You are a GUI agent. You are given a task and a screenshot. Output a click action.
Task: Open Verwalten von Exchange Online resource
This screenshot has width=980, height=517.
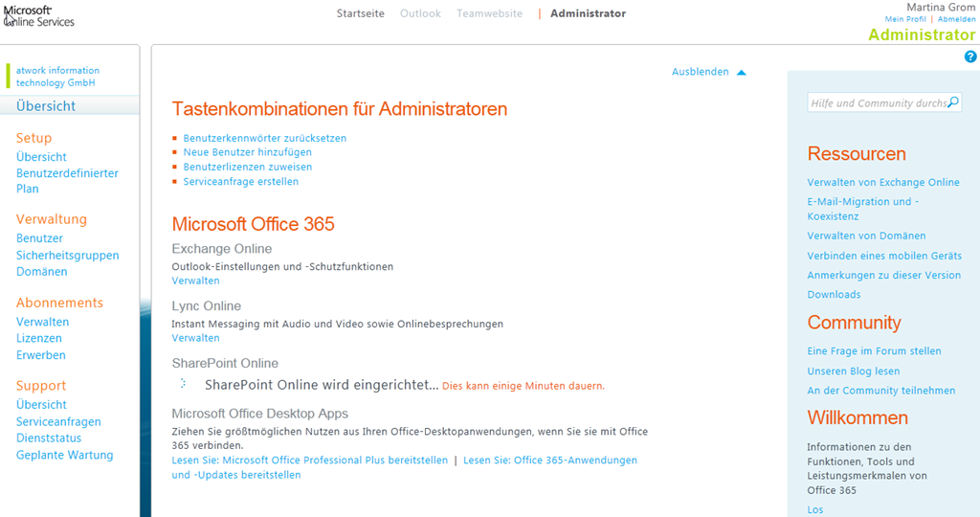point(883,183)
